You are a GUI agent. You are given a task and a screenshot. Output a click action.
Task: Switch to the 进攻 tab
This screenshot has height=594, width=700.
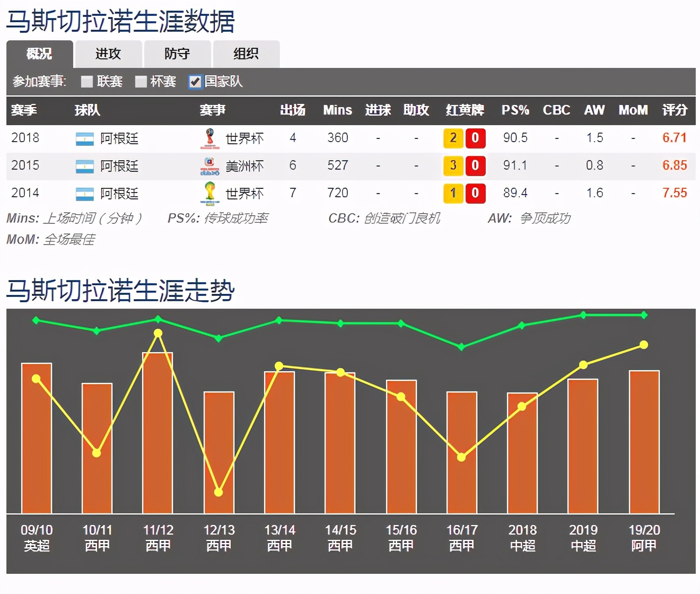109,54
